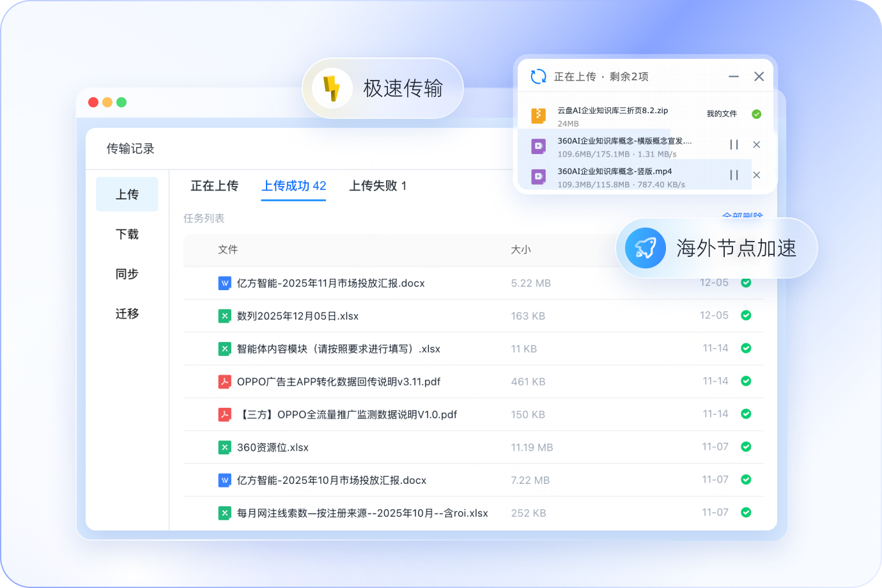The image size is (882, 588).
Task: Open the 同步 section in the sidebar
Action: coord(127,274)
